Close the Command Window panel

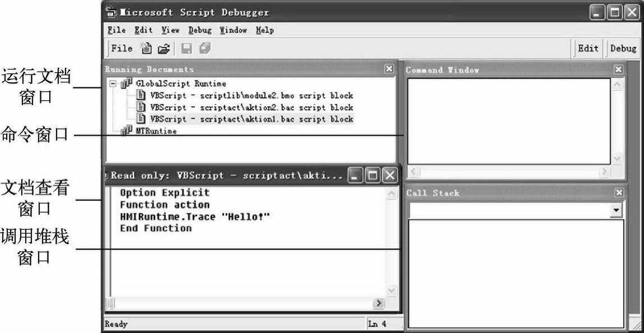click(x=619, y=69)
